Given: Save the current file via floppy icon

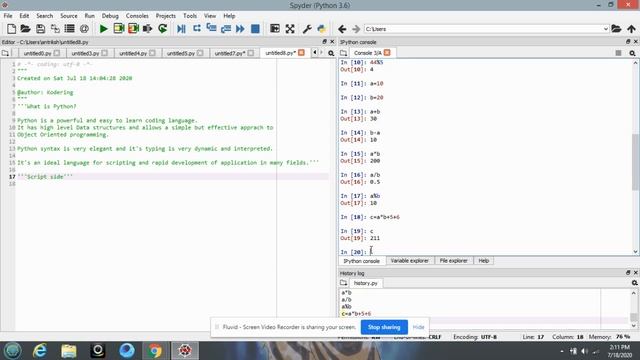Looking at the screenshot, I should pos(40,29).
